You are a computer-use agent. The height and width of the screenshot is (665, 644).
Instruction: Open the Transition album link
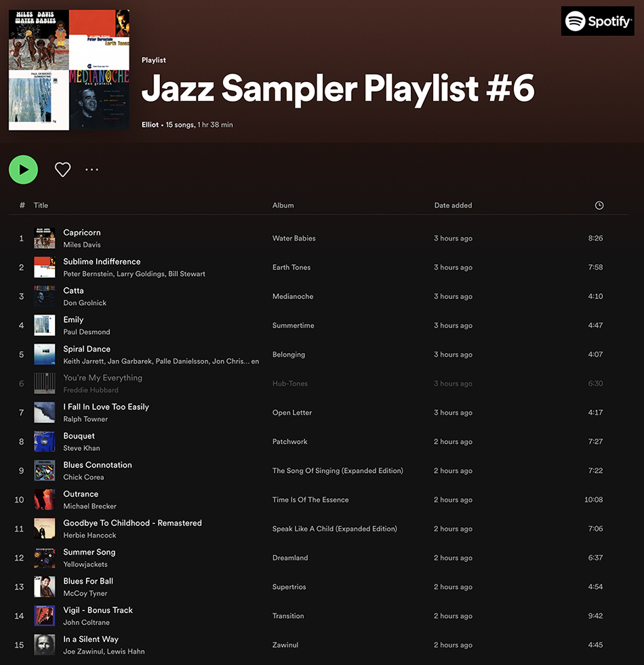coord(288,616)
